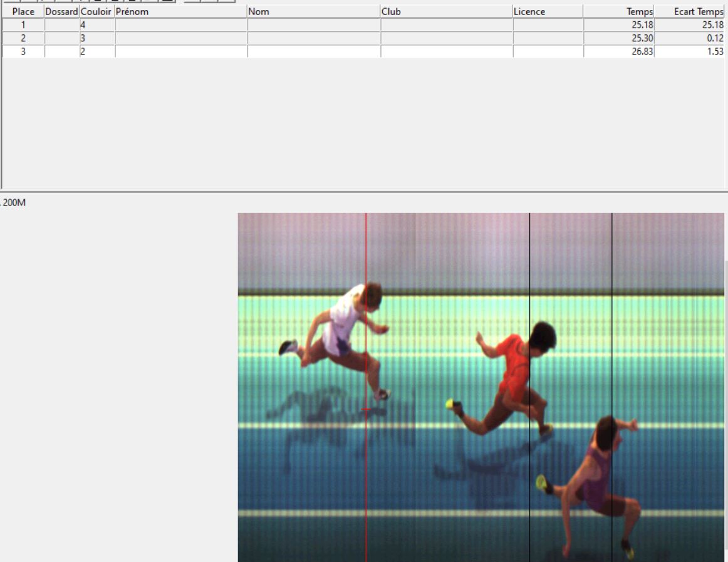Click the Dossard column header

point(62,12)
